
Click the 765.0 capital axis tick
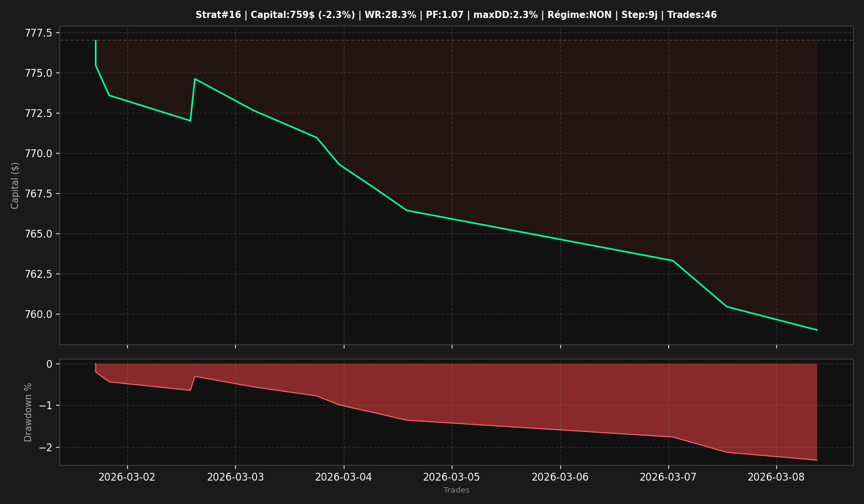point(38,234)
